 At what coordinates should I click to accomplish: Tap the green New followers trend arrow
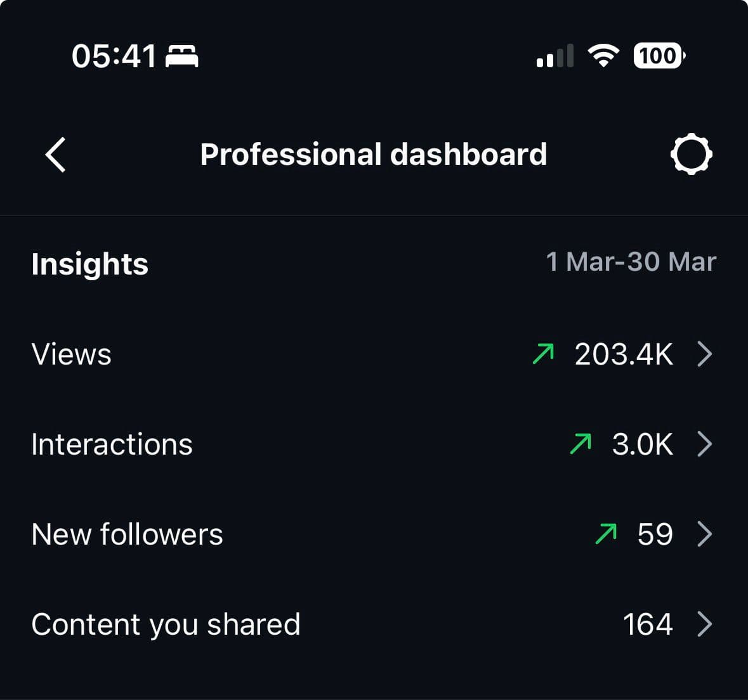point(606,534)
